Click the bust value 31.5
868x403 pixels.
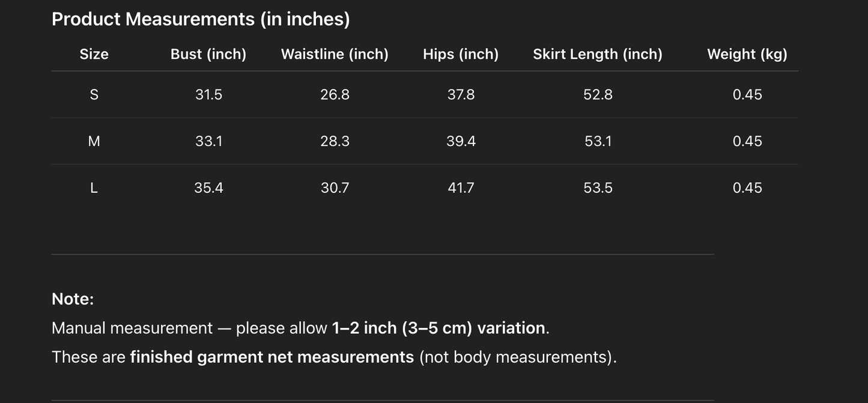[208, 94]
